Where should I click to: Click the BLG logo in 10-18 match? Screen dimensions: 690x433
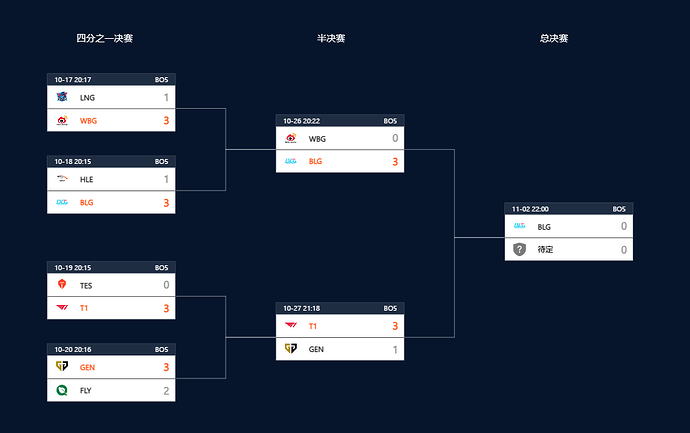coord(62,202)
